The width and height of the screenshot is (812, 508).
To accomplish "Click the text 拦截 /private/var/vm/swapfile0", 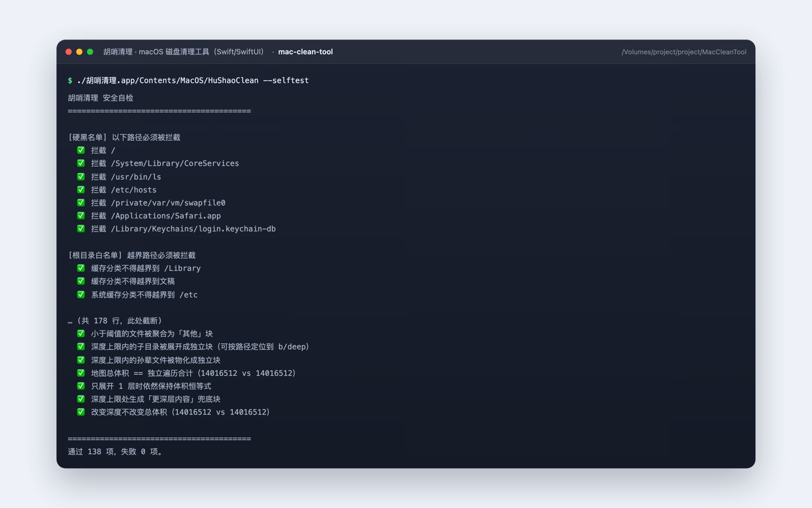I will pyautogui.click(x=158, y=203).
